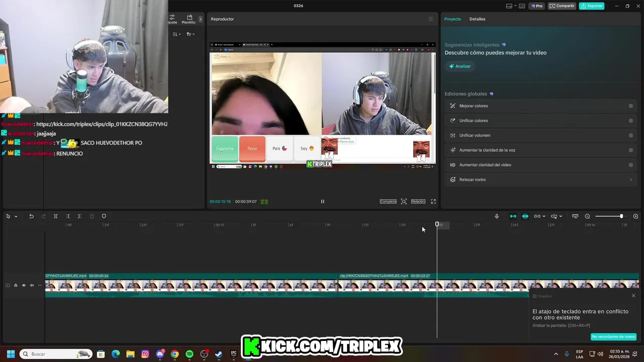Screen dimensions: 644x362
Task: Pause playback in the Reproductor
Action: click(x=323, y=202)
